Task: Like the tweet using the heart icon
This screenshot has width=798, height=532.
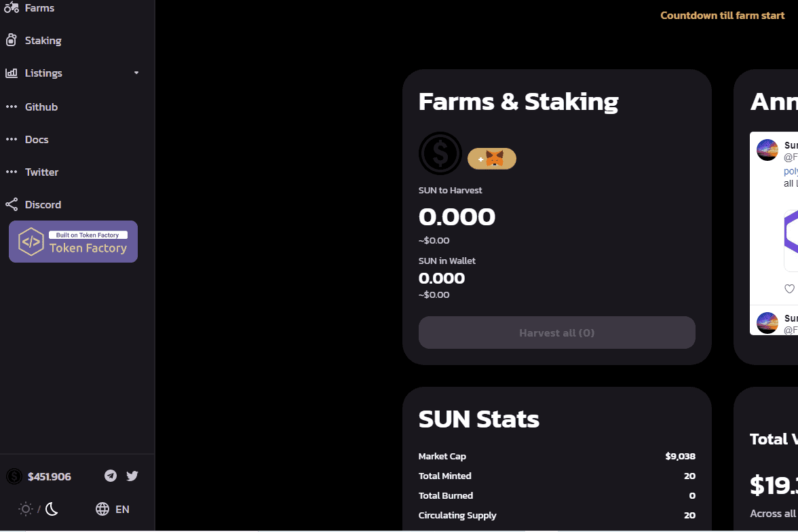Action: tap(789, 288)
